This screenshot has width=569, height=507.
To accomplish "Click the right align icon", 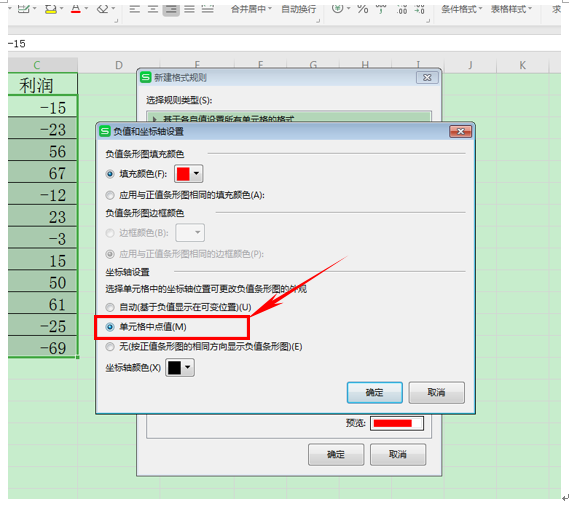I will (171, 9).
